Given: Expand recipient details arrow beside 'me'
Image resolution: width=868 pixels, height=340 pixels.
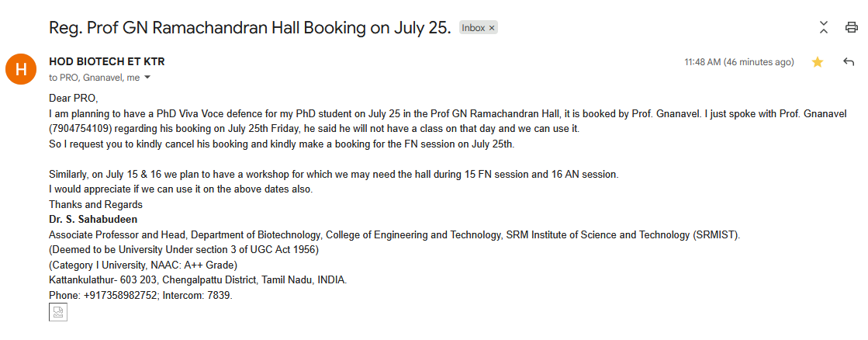Looking at the screenshot, I should 147,78.
